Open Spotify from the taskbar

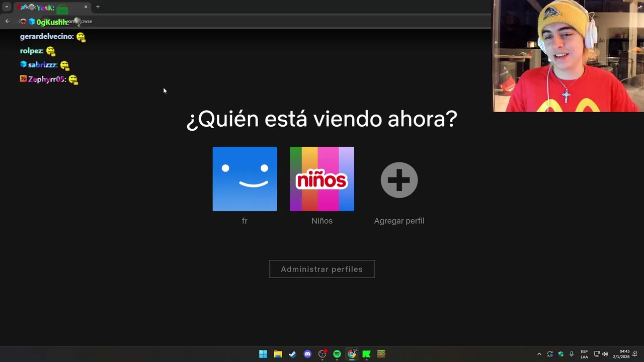(337, 354)
